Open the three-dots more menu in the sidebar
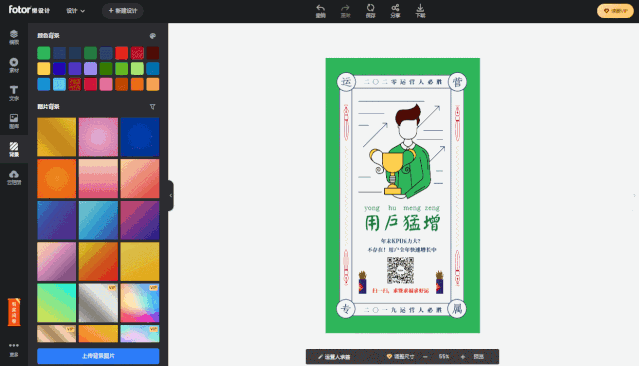Screen dimensions: 639x366 click(14, 350)
